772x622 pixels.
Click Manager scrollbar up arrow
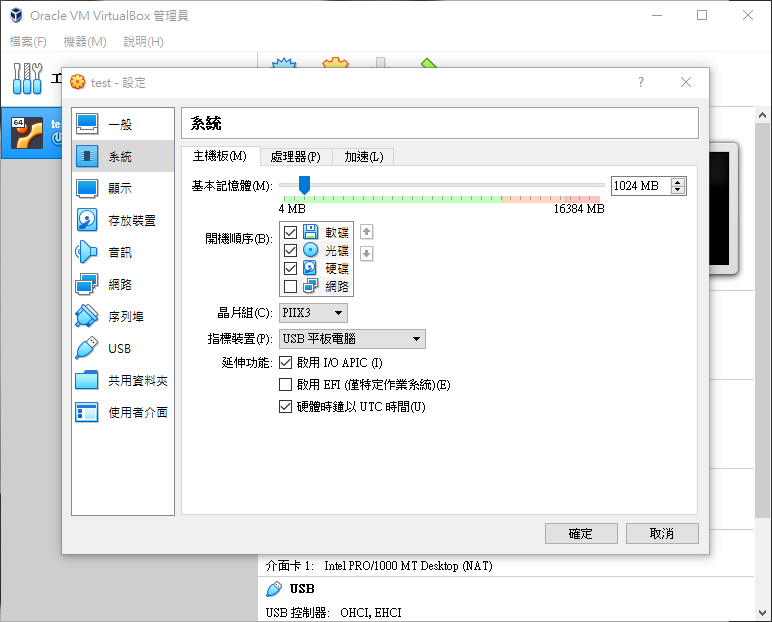tap(763, 115)
